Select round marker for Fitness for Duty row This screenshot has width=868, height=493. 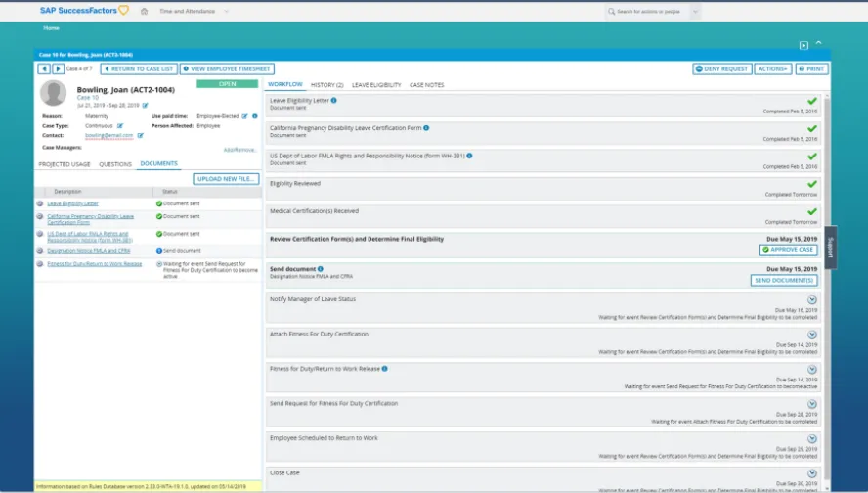point(40,264)
